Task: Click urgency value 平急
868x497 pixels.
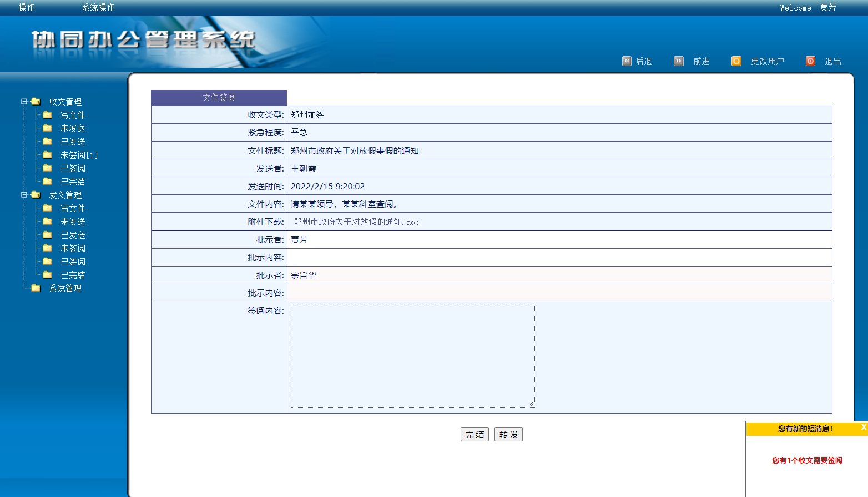Action: click(299, 132)
